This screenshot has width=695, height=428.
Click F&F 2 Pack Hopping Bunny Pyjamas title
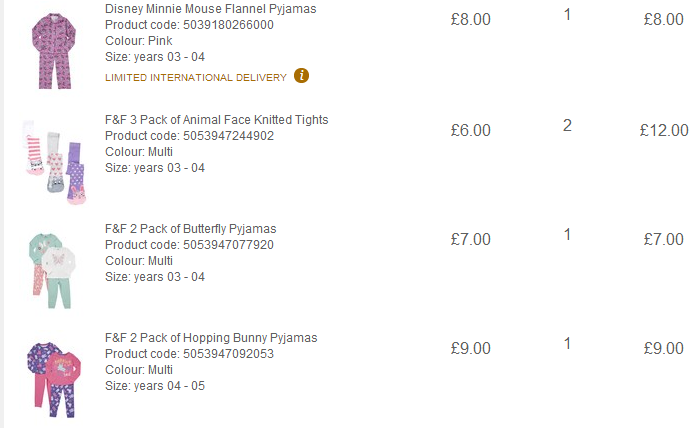point(211,338)
